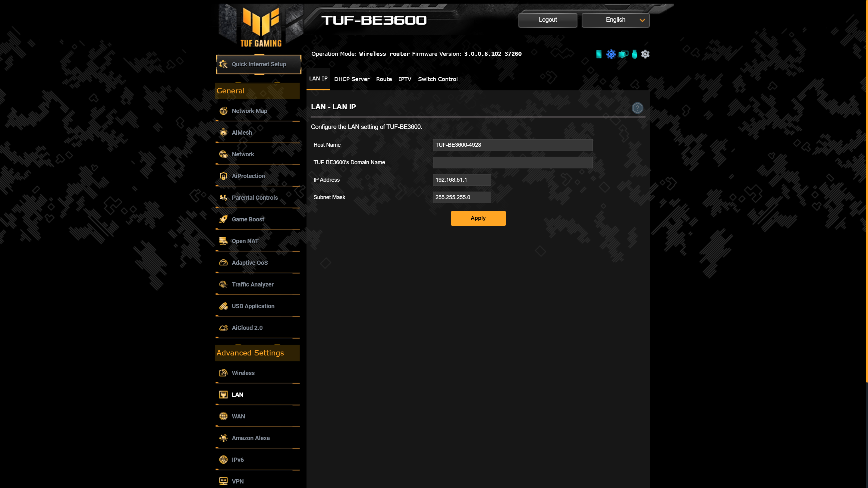Click the IPv6 menu item
Image resolution: width=868 pixels, height=488 pixels.
238,459
